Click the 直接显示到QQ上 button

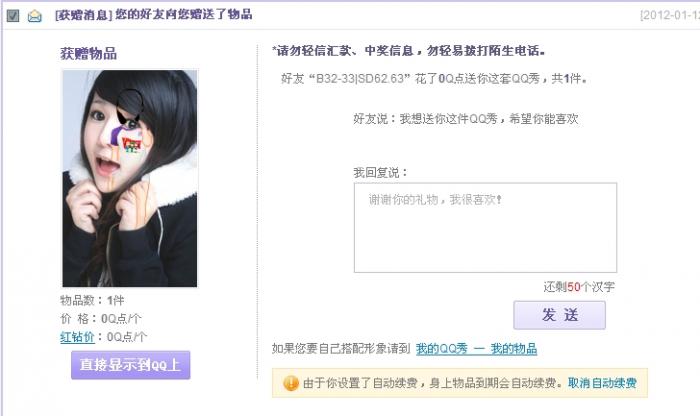(x=130, y=365)
